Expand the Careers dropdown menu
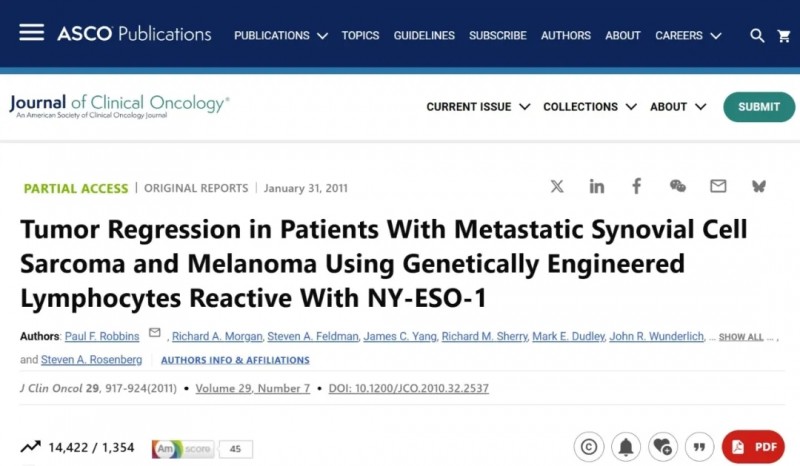This screenshot has height=466, width=800. [x=688, y=36]
